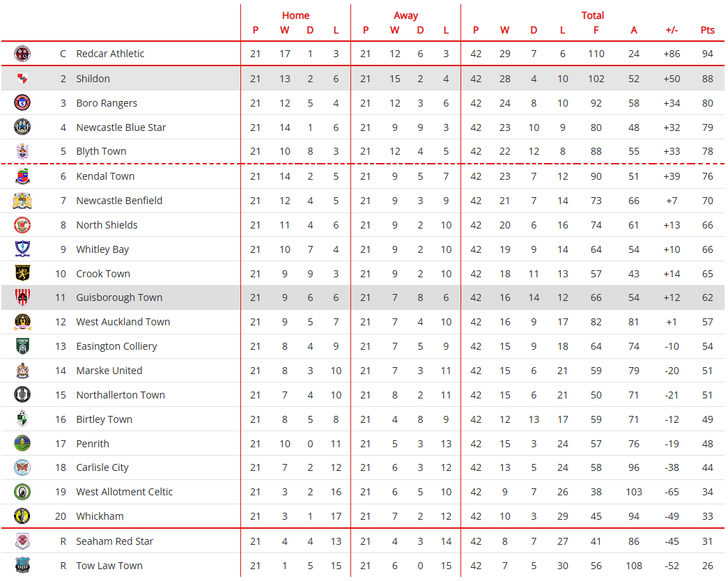Click the Kendal Town crest icon
This screenshot has width=728, height=581.
tap(22, 176)
